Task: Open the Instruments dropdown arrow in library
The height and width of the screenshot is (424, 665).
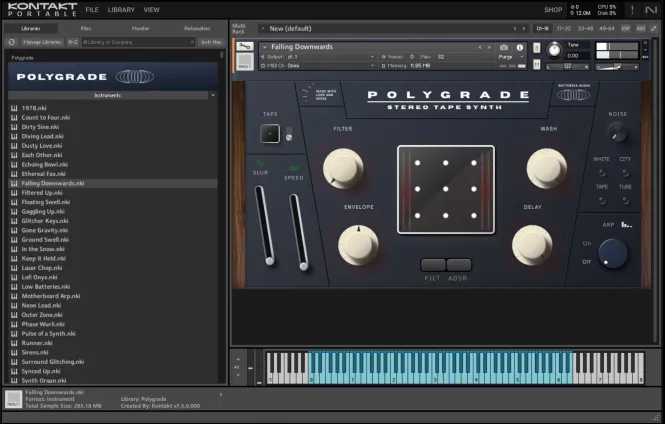Action: (213, 95)
